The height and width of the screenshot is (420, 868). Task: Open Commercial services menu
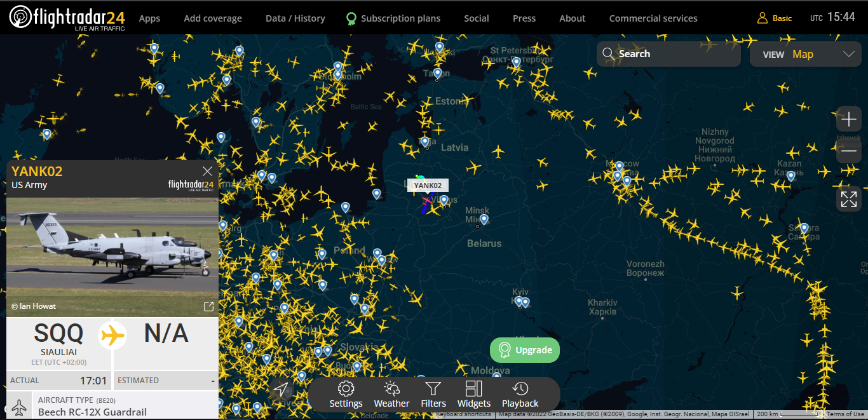coord(653,18)
